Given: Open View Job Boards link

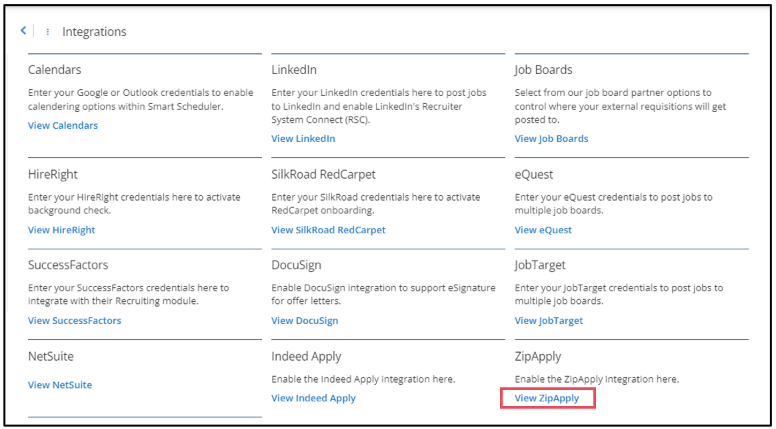Looking at the screenshot, I should click(x=551, y=139).
